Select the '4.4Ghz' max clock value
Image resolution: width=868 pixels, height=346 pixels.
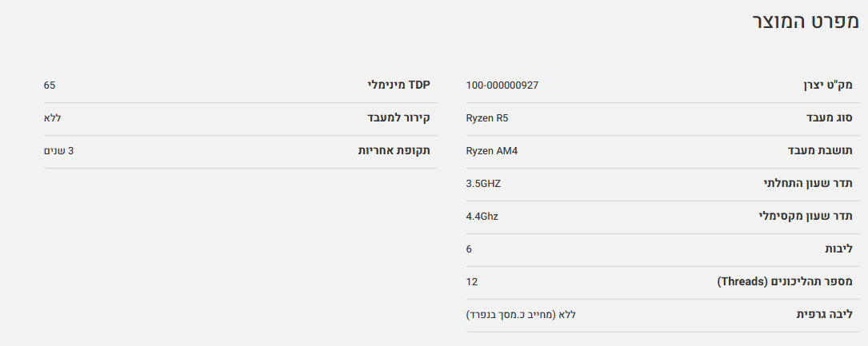tap(482, 216)
